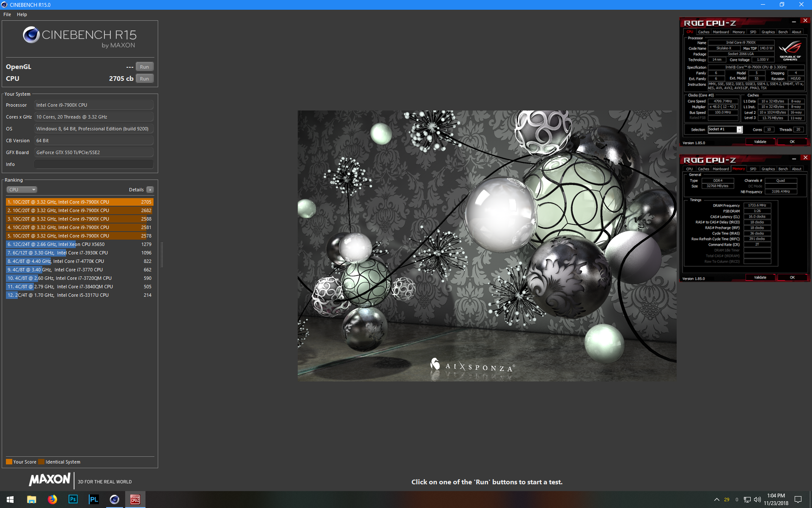Viewport: 812px width, 508px height.
Task: Open CPU tab in lower CPU-Z window
Action: point(689,169)
